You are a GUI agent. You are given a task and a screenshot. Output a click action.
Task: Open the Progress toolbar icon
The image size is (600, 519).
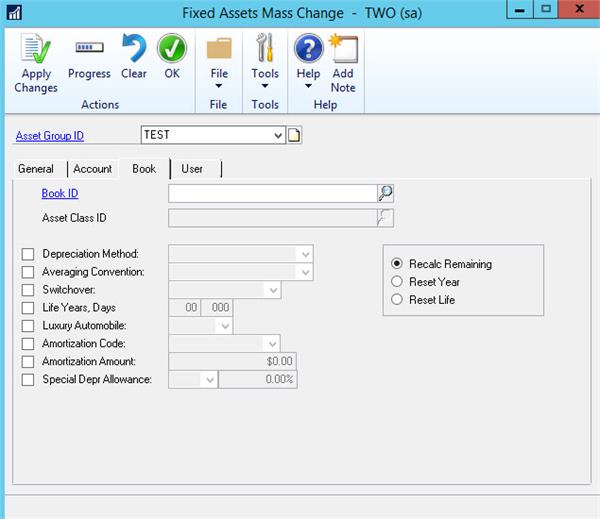[89, 49]
